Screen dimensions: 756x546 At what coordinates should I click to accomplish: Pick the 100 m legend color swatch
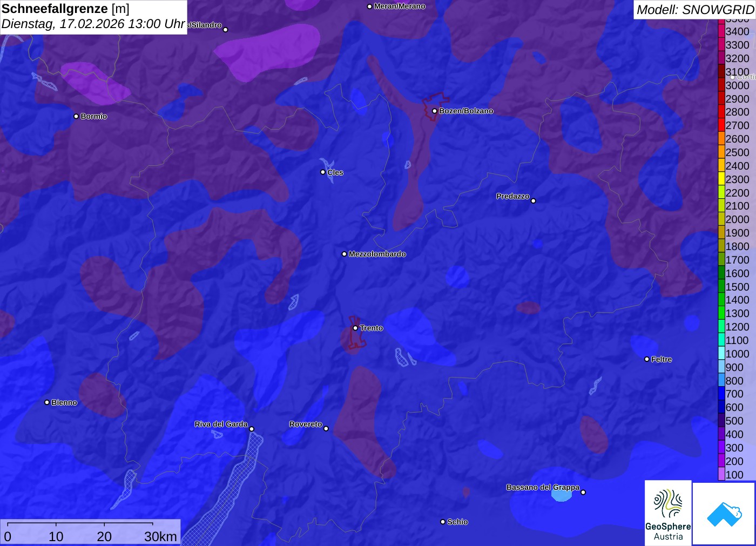tap(721, 474)
